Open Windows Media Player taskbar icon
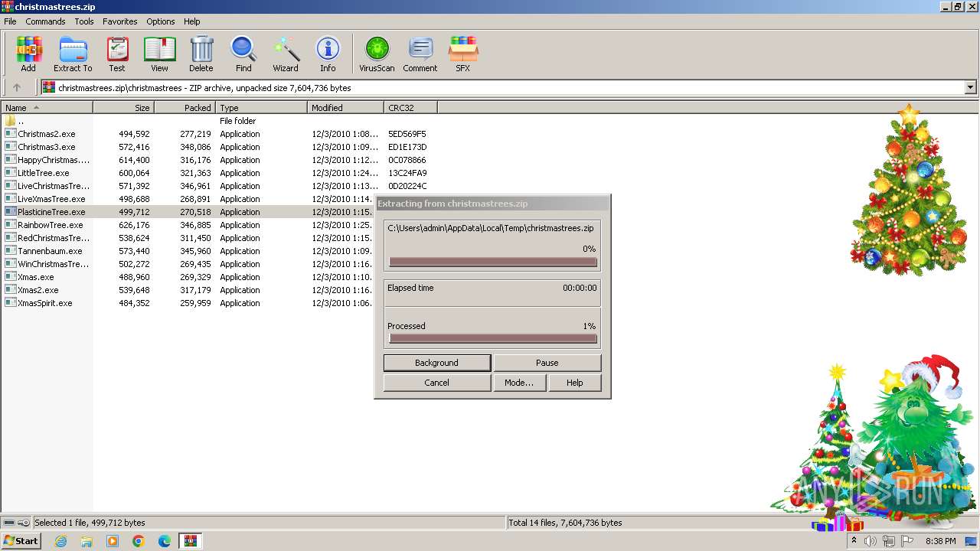980x551 pixels. coord(113,541)
